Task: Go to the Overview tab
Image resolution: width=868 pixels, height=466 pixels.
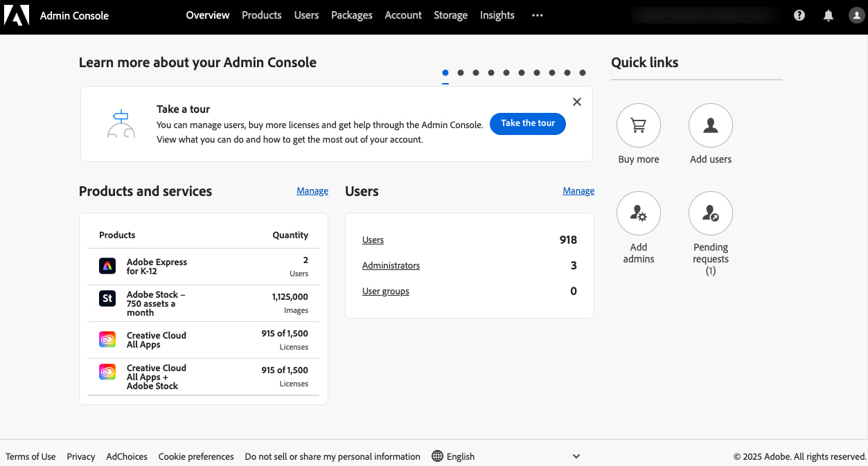Action: [x=208, y=15]
